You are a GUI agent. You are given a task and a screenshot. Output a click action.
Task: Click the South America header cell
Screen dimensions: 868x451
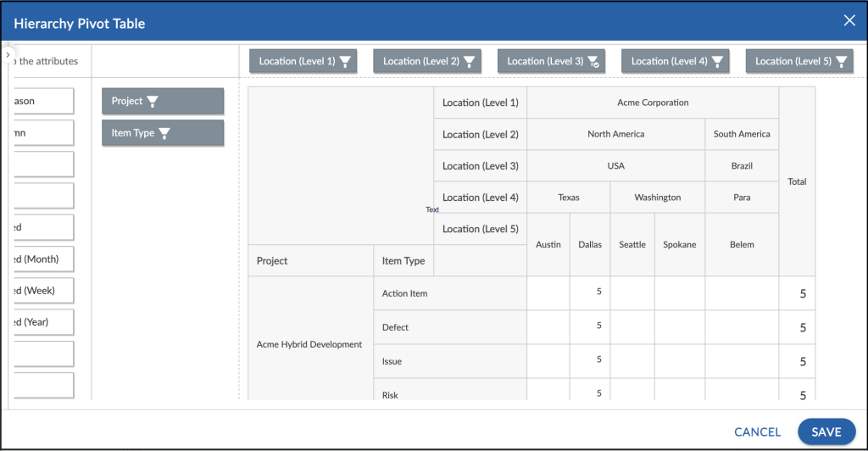pos(742,134)
